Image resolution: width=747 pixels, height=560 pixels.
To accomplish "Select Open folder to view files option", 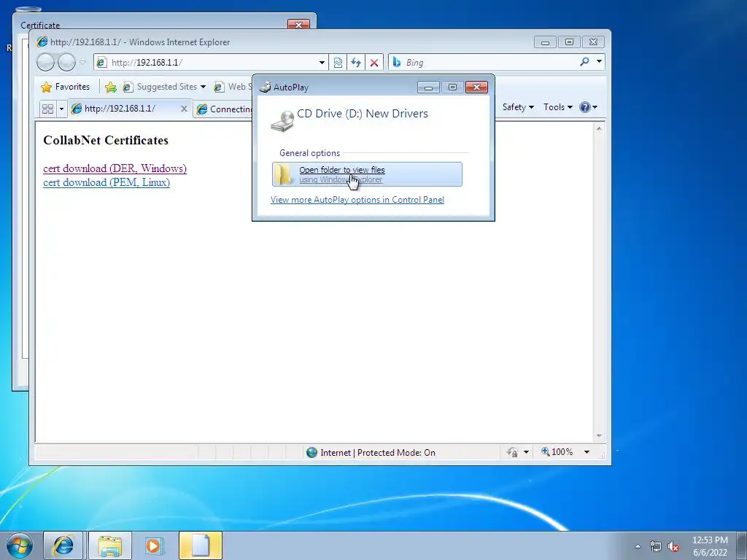I will [367, 174].
